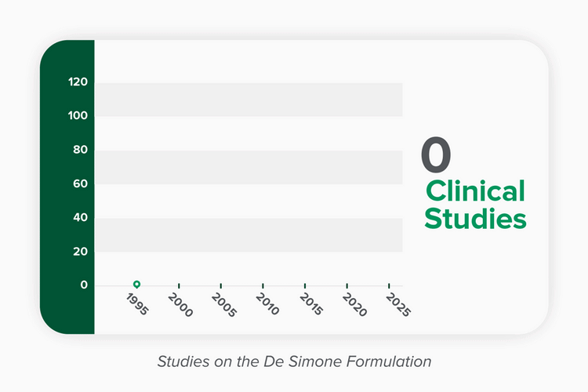Click the Studies on the De Simone Formulation caption
Viewport: 588px width, 392px height.
point(294,362)
